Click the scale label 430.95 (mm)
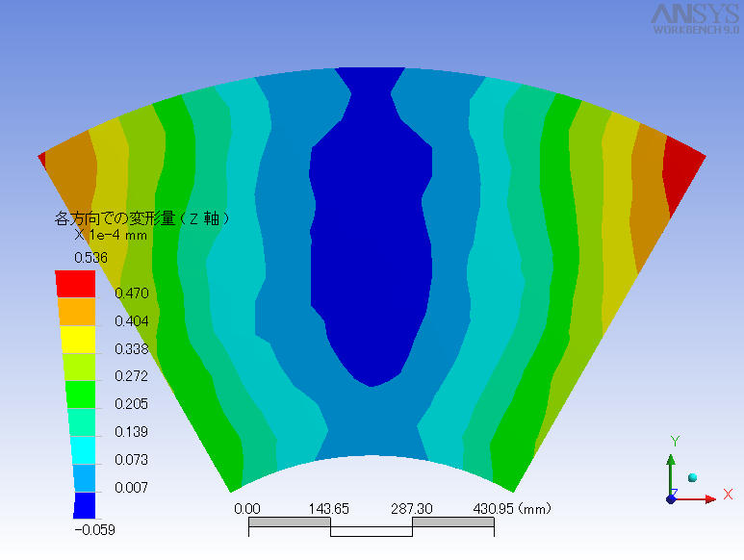This screenshot has width=744, height=560. click(512, 509)
